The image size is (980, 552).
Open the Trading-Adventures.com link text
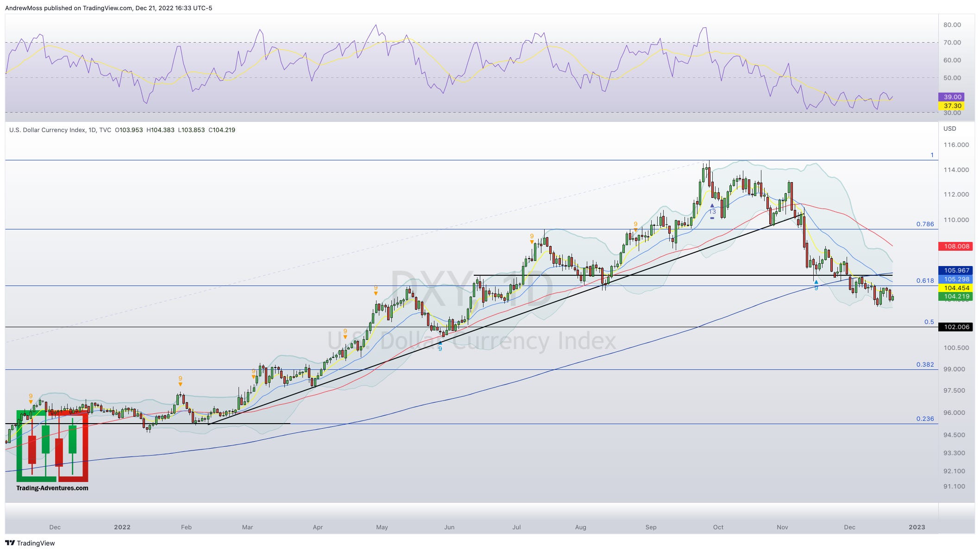point(52,488)
